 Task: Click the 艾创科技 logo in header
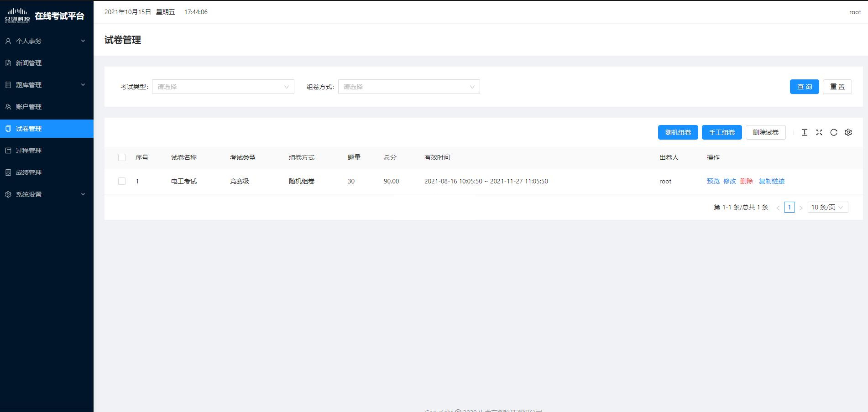click(x=17, y=15)
